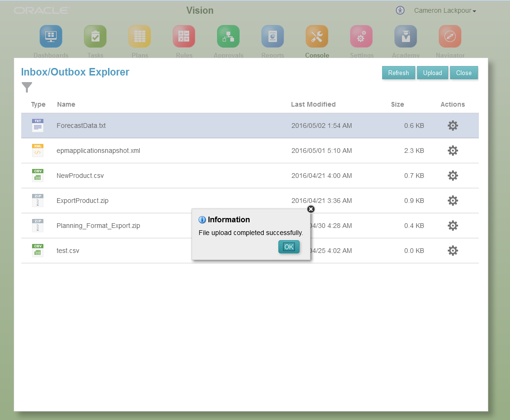This screenshot has width=510, height=420.
Task: Open the Settings icon
Action: click(361, 36)
